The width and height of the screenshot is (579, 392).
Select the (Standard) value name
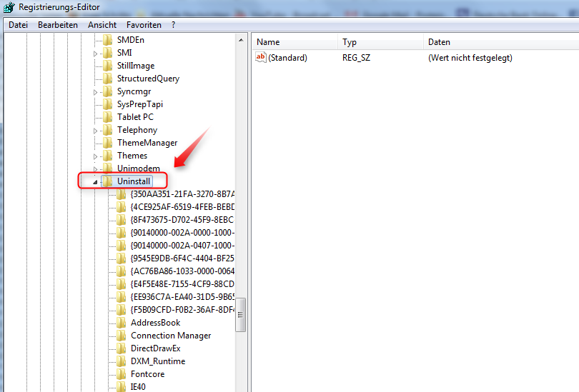coord(287,58)
